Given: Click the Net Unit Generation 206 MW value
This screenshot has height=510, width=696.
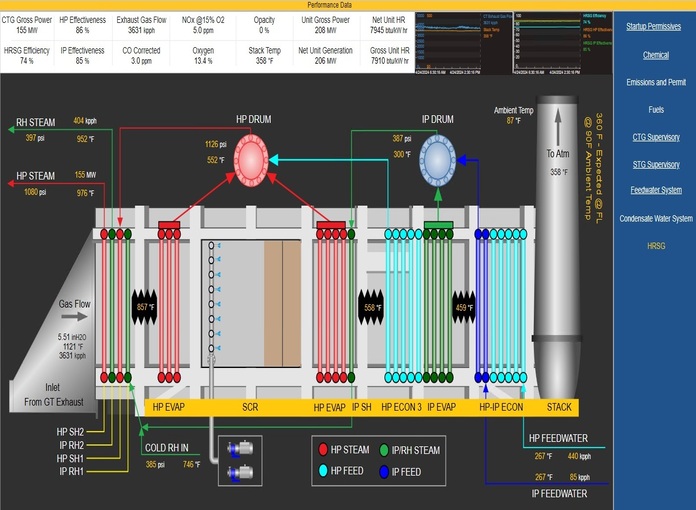Looking at the screenshot, I should coord(325,61).
